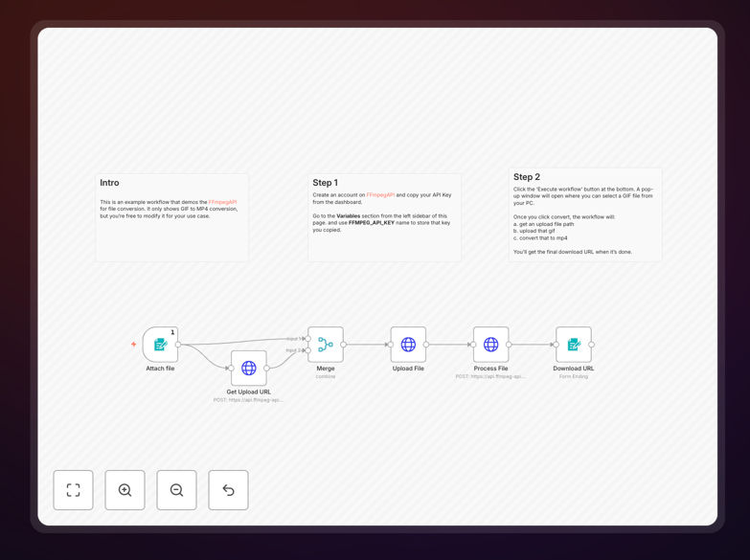Image resolution: width=750 pixels, height=560 pixels.
Task: Open the FFmpegAPI link in Step 1 note
Action: 380,194
